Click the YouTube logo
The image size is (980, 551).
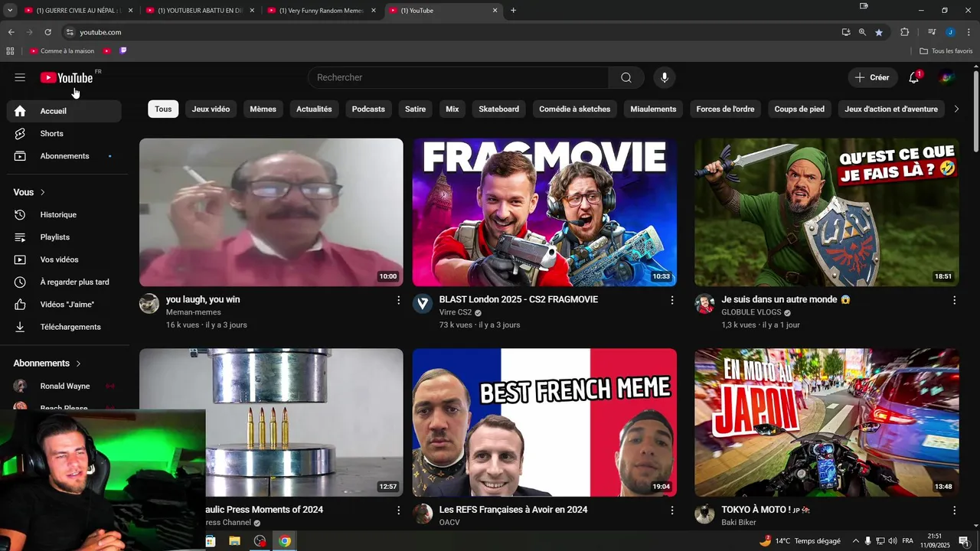tap(67, 77)
